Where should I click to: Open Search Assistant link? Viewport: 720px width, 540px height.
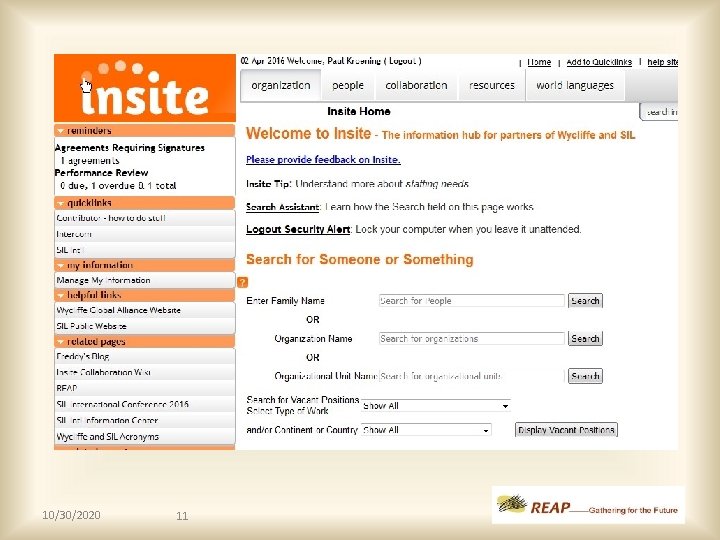pyautogui.click(x=282, y=207)
